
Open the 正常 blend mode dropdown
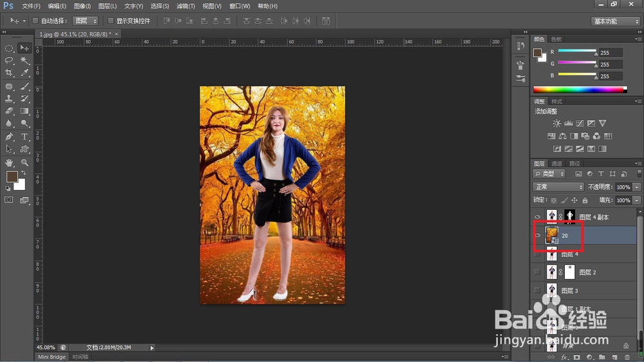click(x=558, y=187)
